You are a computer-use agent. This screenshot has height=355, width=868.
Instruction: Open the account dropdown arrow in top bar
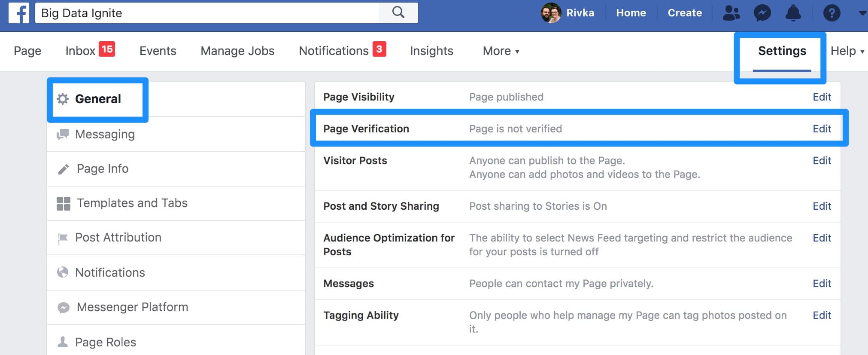[862, 13]
